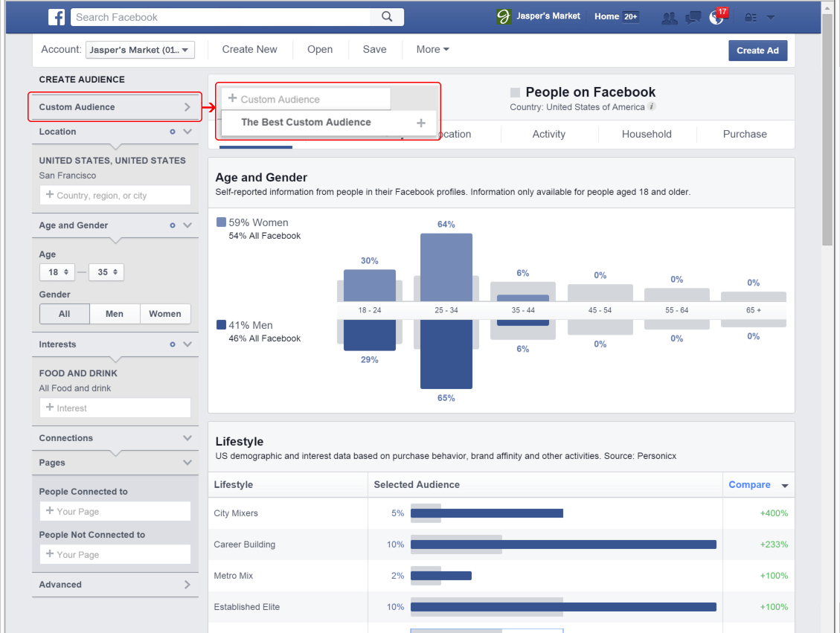The image size is (840, 633).
Task: Select All genders
Action: 64,313
